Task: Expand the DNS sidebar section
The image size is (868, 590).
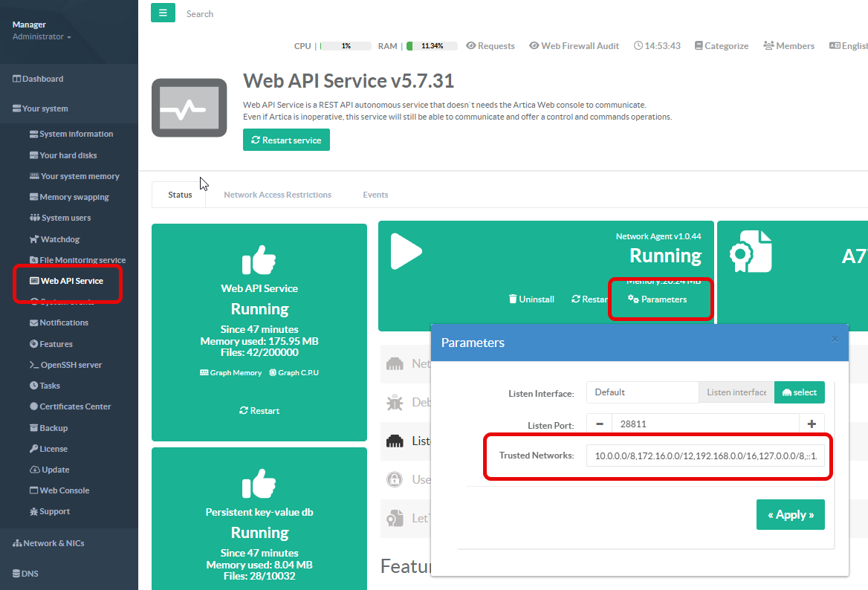Action: click(x=26, y=574)
